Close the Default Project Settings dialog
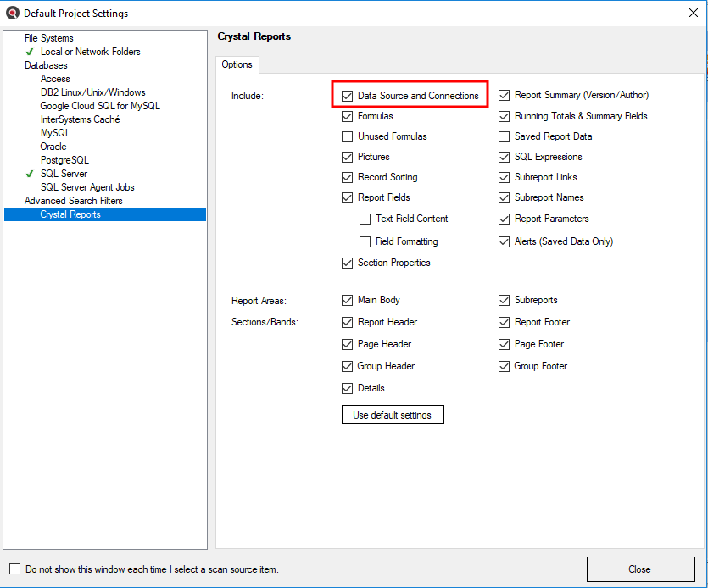Viewport: 708px width, 588px height. 693,13
